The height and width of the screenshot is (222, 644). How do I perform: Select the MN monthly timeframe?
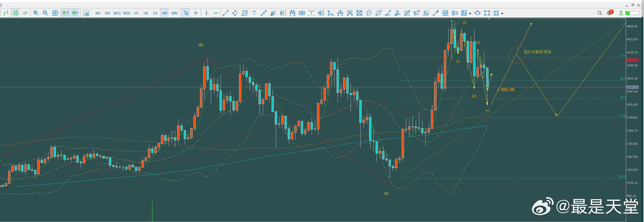click(174, 13)
